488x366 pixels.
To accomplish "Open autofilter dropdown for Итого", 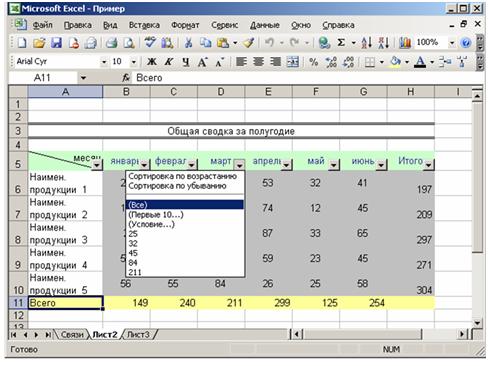I will tap(429, 164).
